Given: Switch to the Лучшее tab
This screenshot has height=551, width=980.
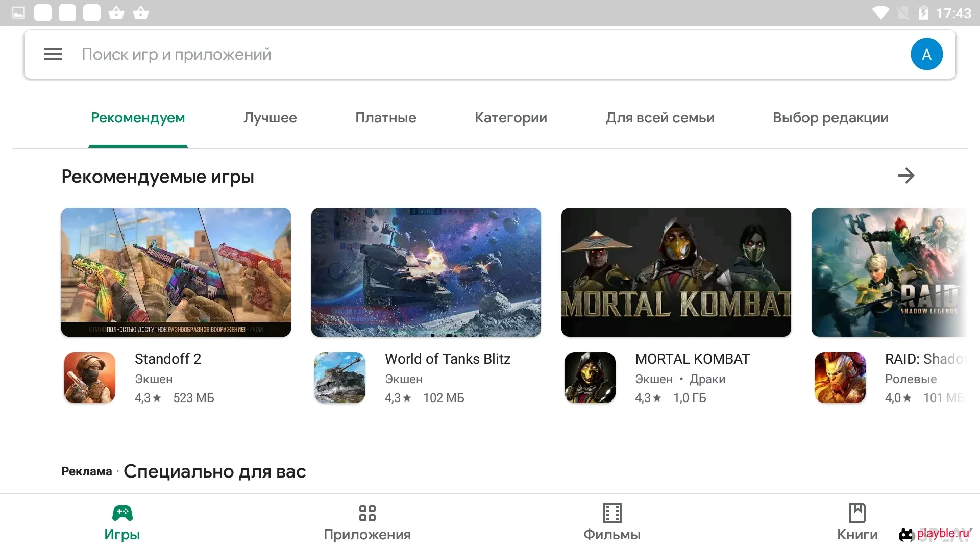Looking at the screenshot, I should (x=270, y=118).
